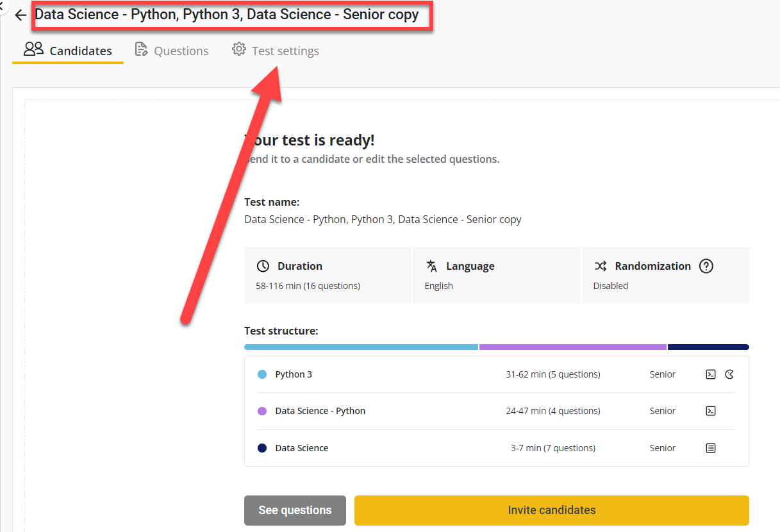
Task: Switch to the Questions tab
Action: (172, 51)
